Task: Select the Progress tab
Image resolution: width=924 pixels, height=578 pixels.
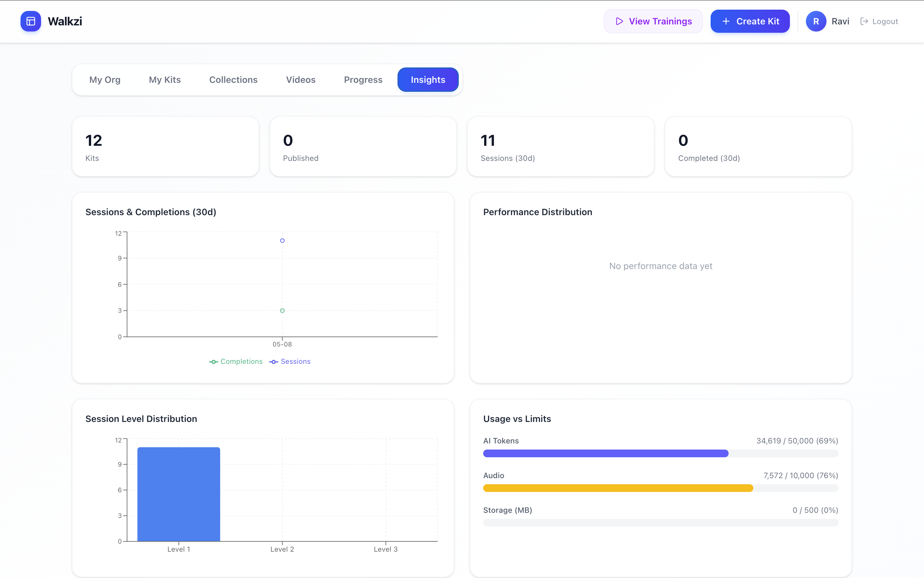Action: (x=363, y=80)
